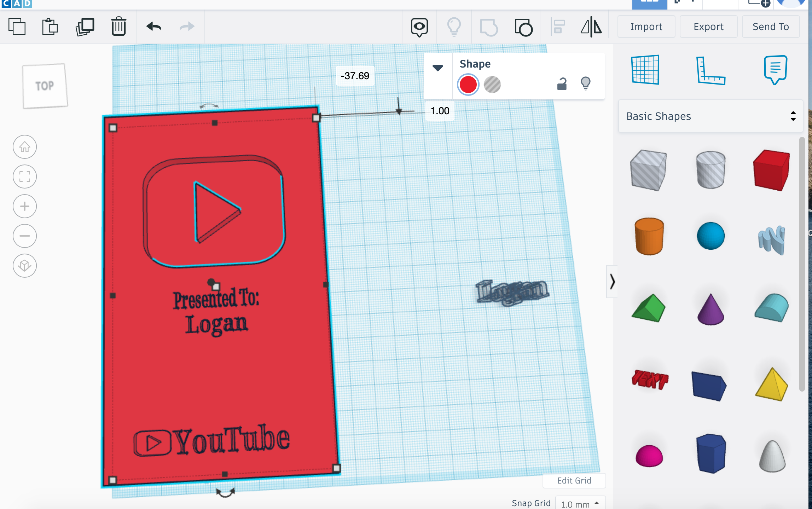Click the bottom rotation handle arrow

(225, 492)
